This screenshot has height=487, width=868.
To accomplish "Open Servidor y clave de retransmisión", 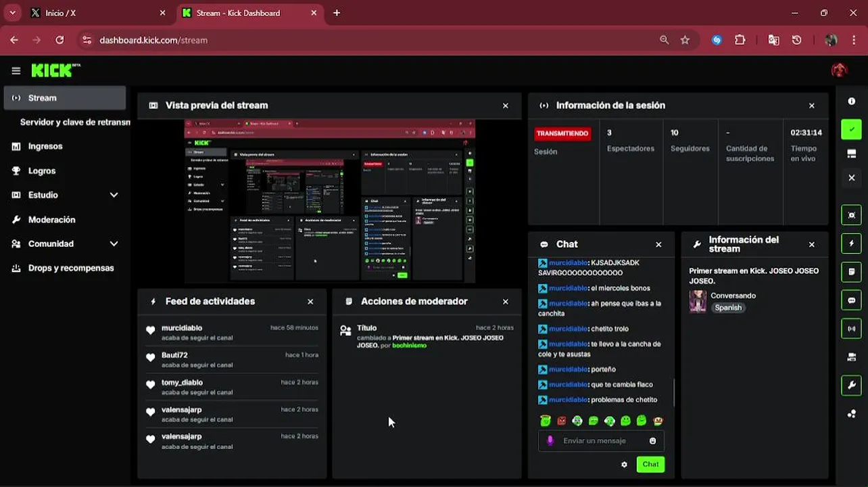I will (x=75, y=122).
